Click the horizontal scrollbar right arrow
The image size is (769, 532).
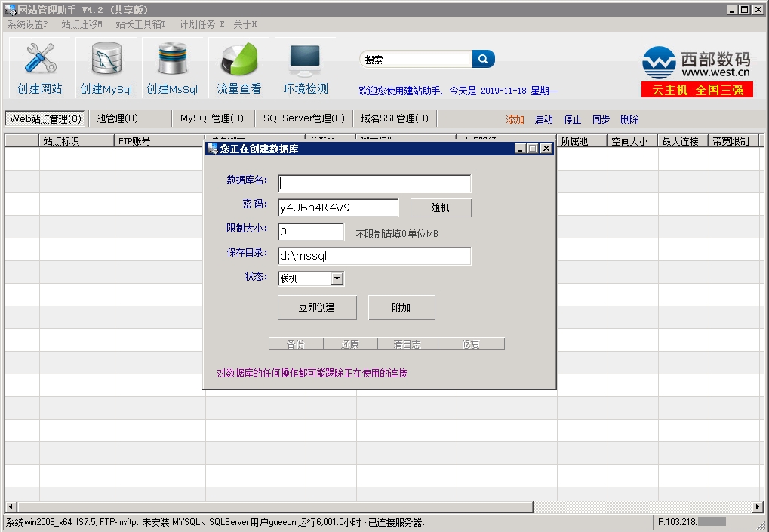point(758,507)
